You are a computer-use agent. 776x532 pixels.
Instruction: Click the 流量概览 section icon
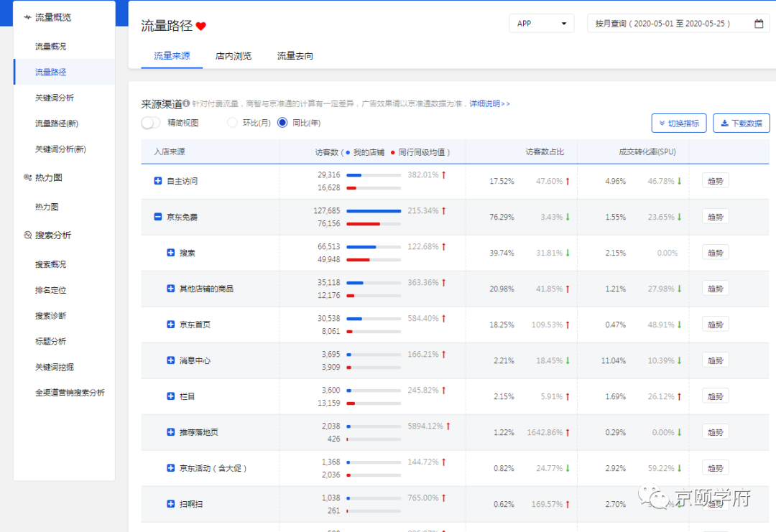point(27,17)
